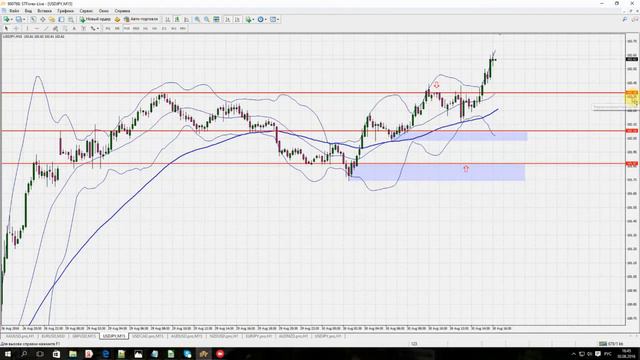Click the Новый ордер button
Viewport: 640px width, 360px height.
(x=95, y=19)
